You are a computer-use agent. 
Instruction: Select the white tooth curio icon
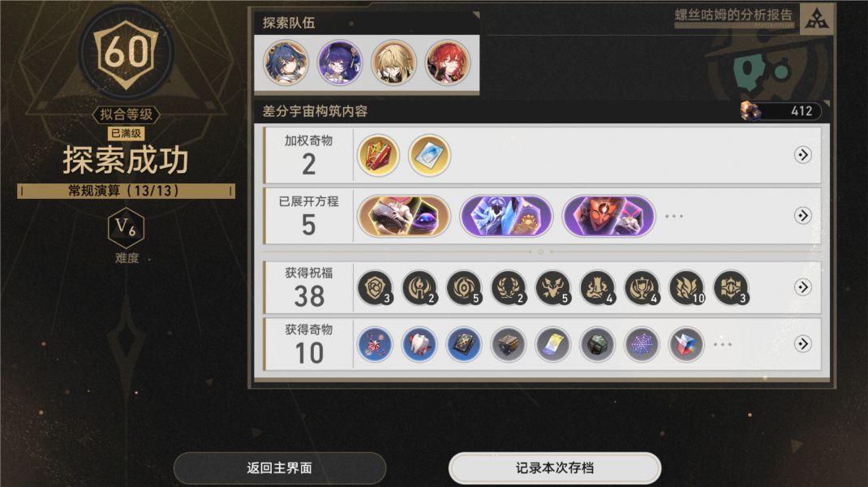(x=419, y=345)
